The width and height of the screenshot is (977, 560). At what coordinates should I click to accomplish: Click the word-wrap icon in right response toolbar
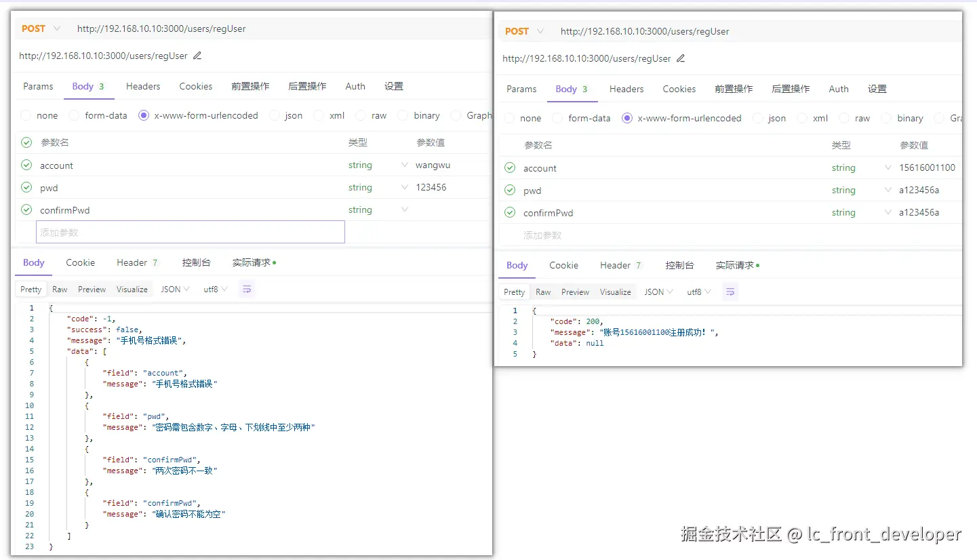pos(730,292)
